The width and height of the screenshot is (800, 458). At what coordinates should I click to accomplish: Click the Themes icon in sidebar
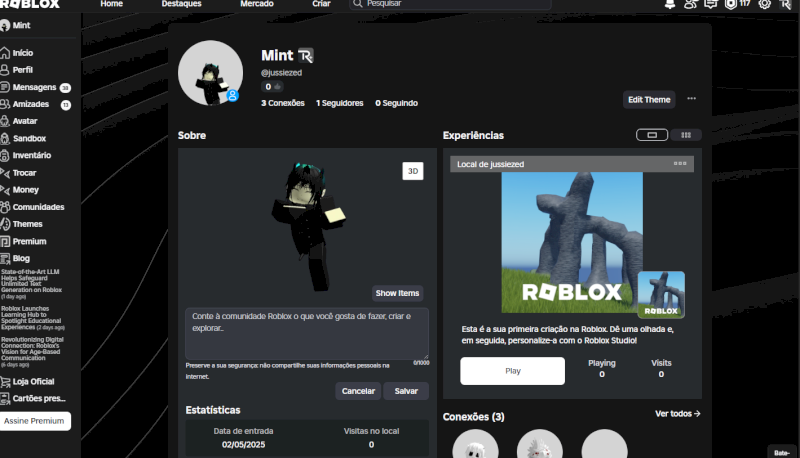(5, 224)
